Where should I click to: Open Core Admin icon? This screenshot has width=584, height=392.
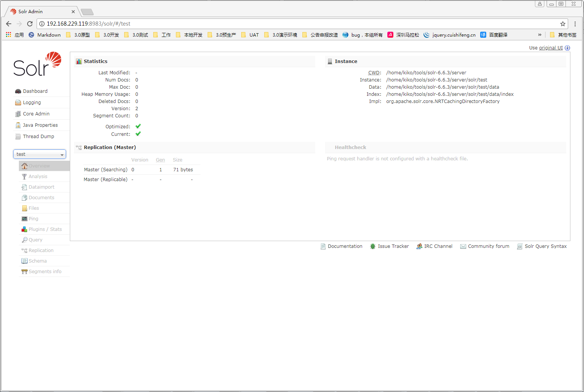(18, 114)
